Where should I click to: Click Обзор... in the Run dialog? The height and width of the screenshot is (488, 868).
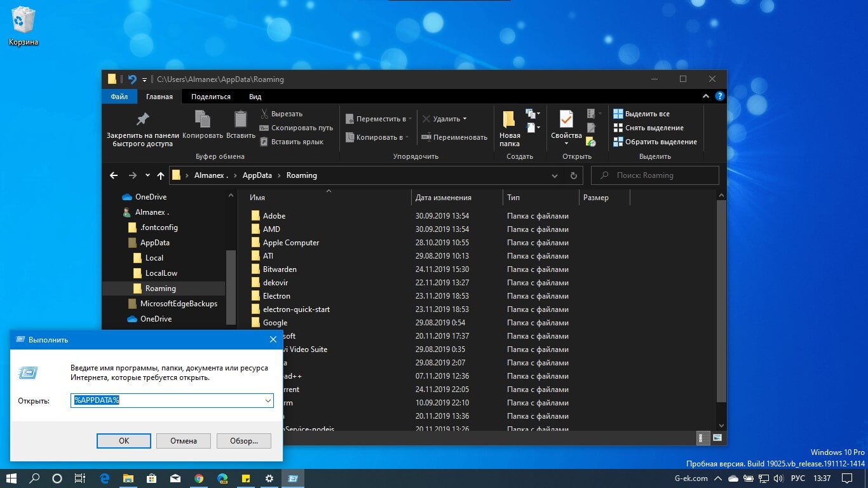coord(244,440)
